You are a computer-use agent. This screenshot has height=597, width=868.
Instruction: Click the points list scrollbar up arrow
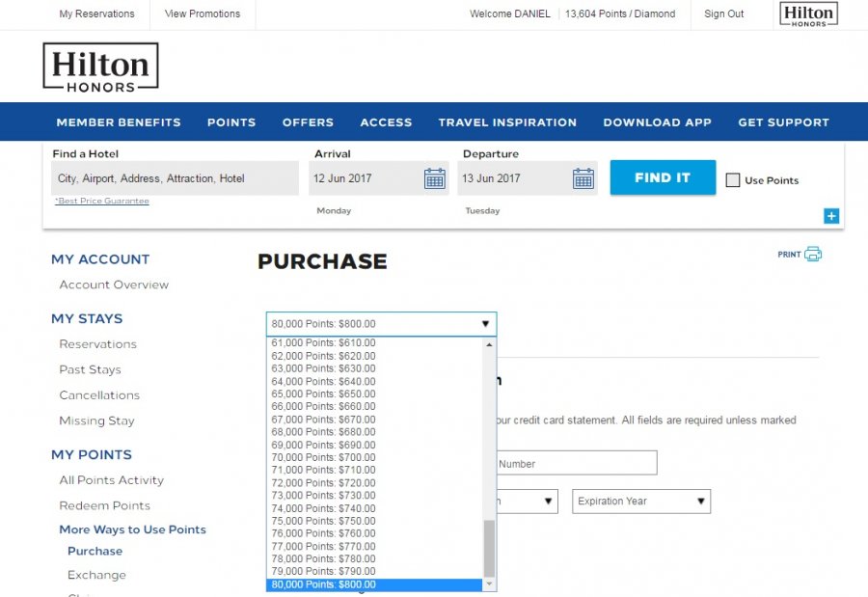coord(489,344)
